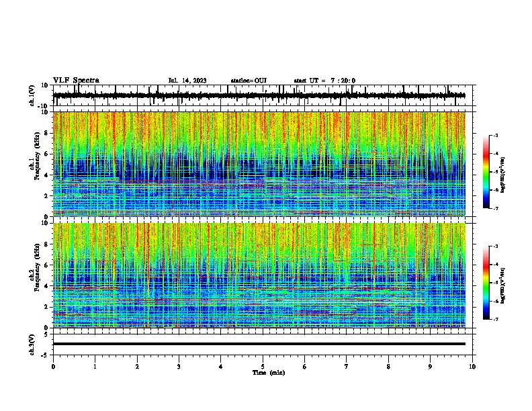Click the '-7' label on ch.2 color bar
This screenshot has height=411, width=532.
(x=495, y=319)
